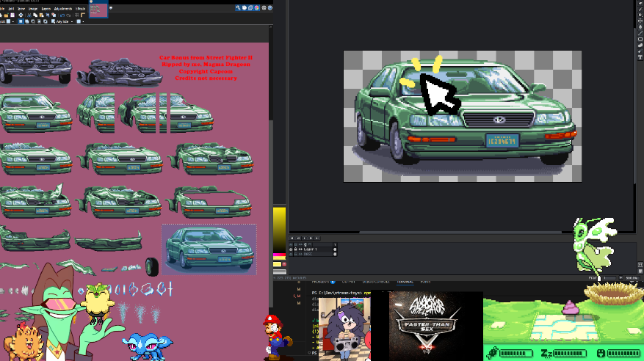The width and height of the screenshot is (644, 361).
Task: Select the Rectangle tool in Aseprite
Action: 640,39
